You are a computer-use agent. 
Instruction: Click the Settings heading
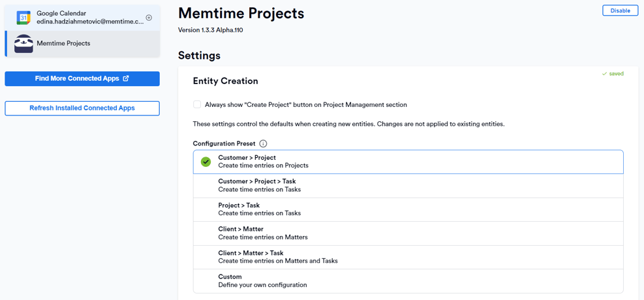pos(199,55)
